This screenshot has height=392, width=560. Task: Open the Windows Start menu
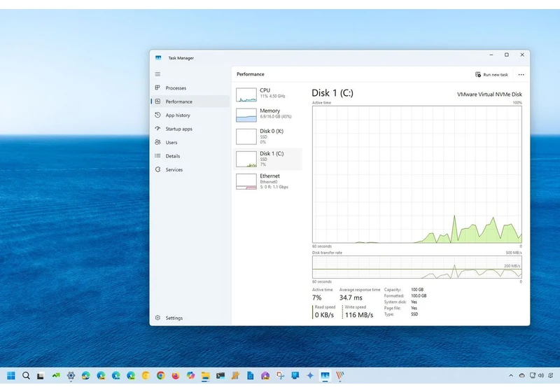tap(11, 376)
